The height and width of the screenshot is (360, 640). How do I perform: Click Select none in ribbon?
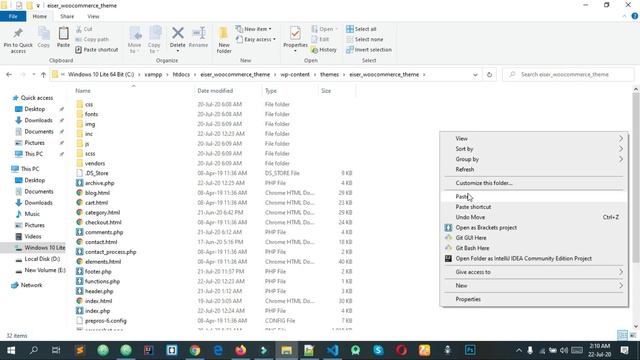(364, 39)
